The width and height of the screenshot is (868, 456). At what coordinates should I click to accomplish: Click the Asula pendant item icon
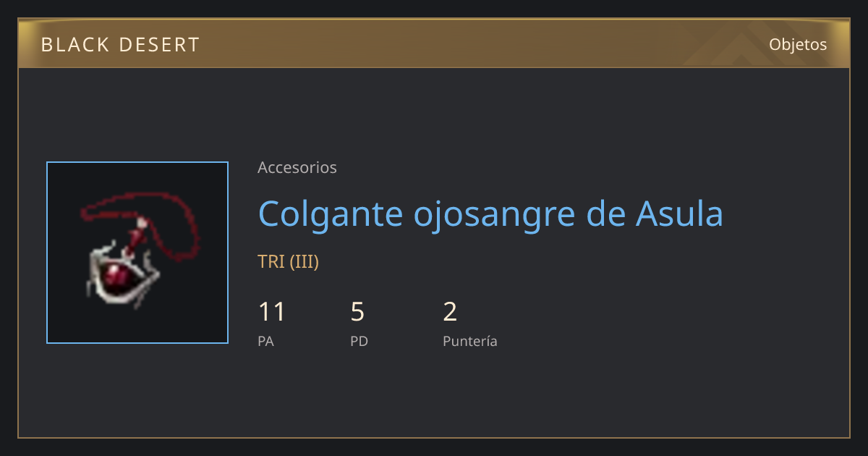pyautogui.click(x=137, y=253)
